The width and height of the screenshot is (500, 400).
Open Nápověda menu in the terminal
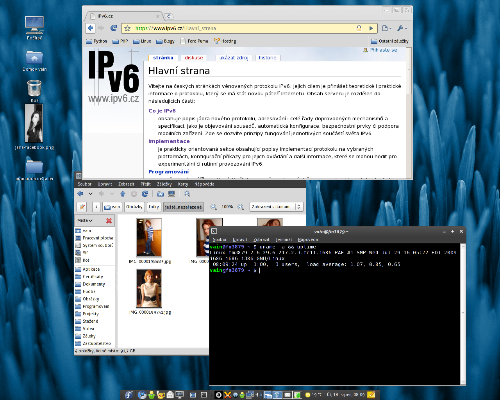308,240
